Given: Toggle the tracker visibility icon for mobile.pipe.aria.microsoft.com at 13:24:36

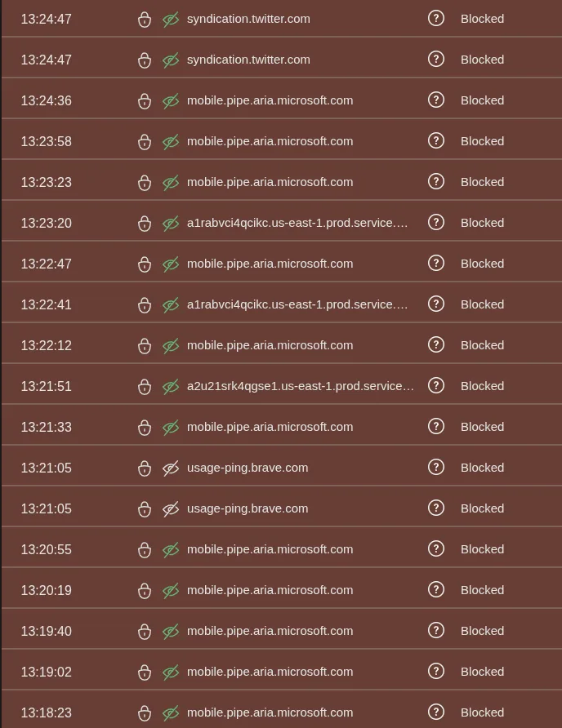Looking at the screenshot, I should pos(171,100).
